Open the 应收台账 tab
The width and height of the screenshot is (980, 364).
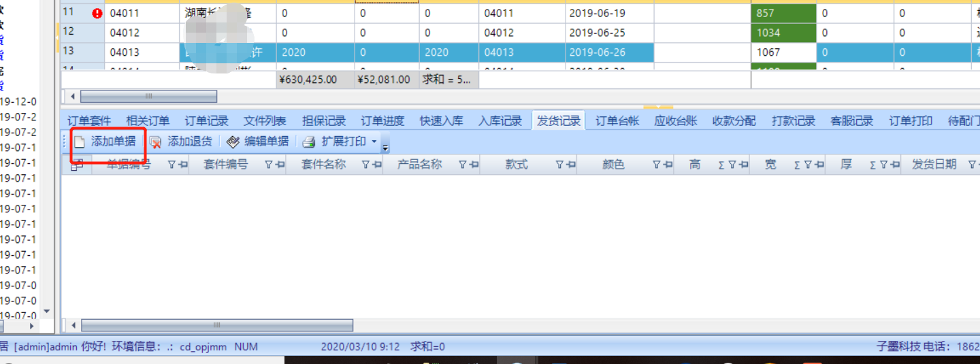[x=676, y=121]
